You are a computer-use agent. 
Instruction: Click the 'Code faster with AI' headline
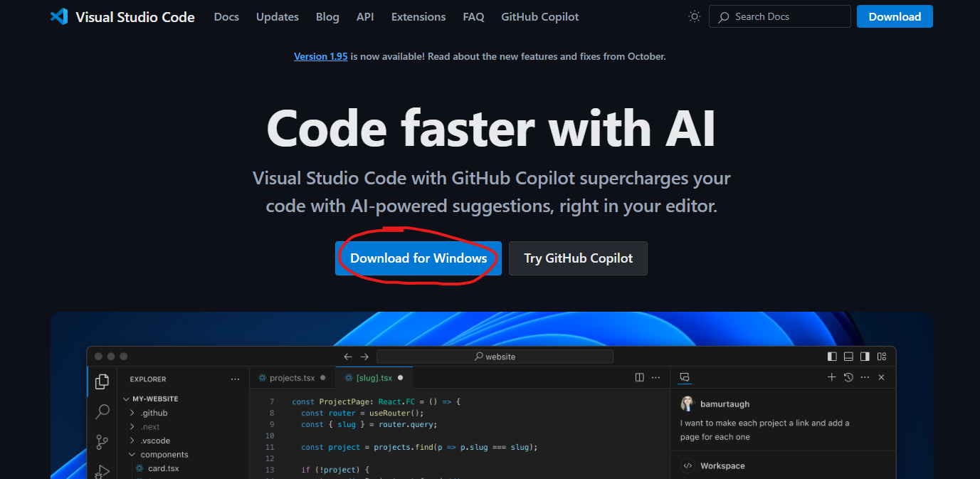pyautogui.click(x=491, y=128)
